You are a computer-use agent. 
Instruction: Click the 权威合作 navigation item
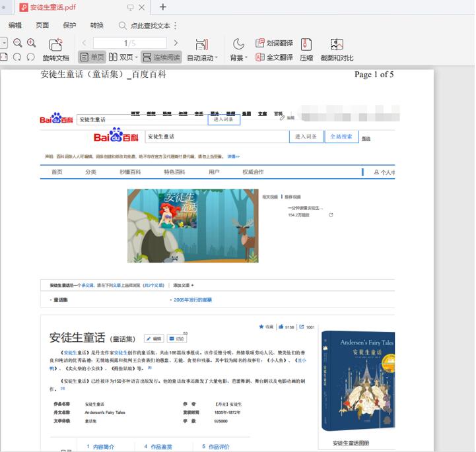(x=253, y=172)
